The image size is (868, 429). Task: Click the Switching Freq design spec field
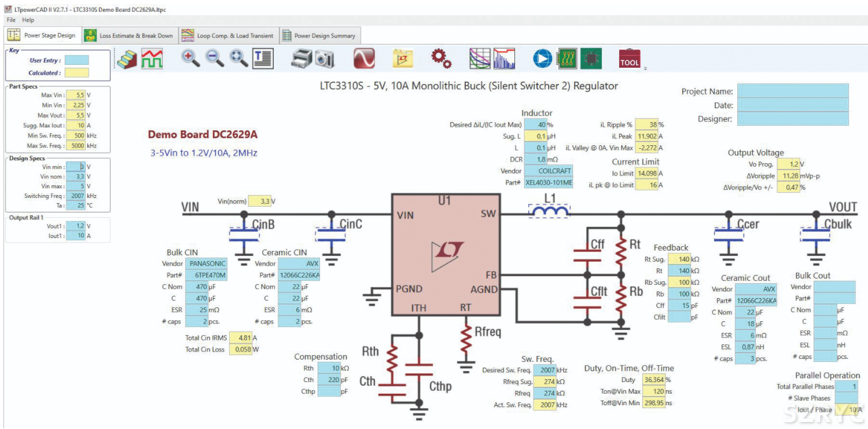[x=77, y=196]
